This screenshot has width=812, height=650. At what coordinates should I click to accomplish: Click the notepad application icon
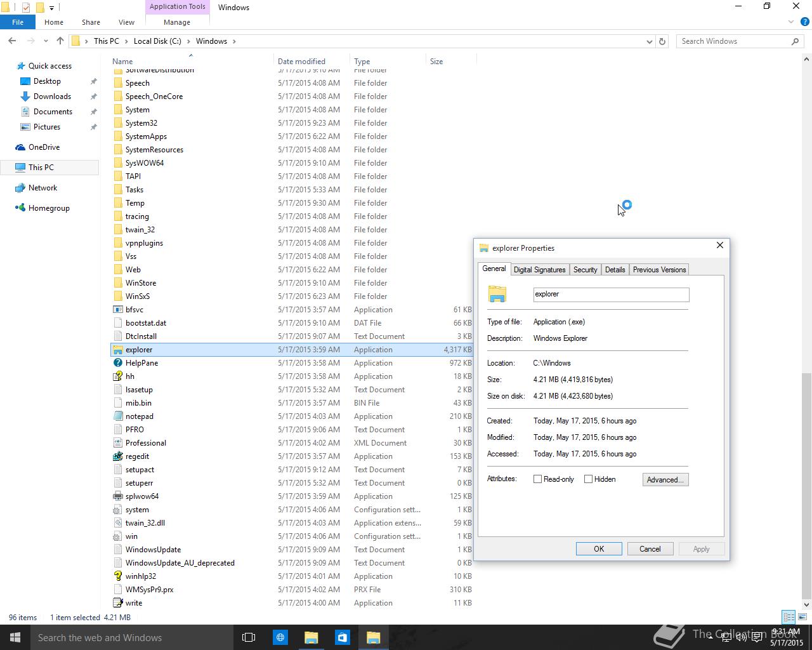click(x=118, y=416)
